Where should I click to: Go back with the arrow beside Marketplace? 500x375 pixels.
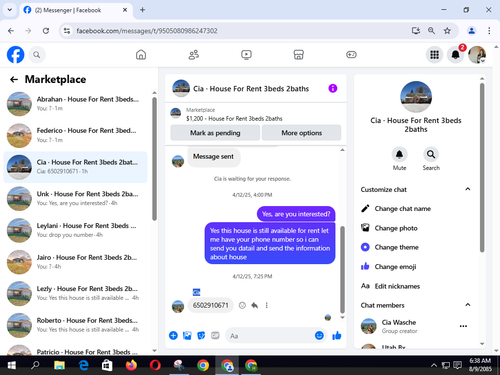[14, 79]
